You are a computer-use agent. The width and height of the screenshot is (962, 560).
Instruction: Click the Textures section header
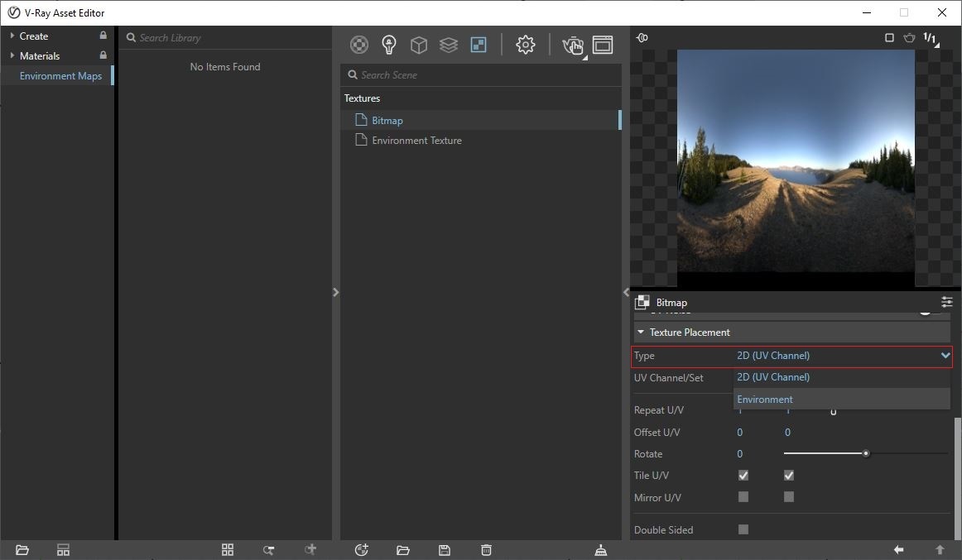coord(362,98)
